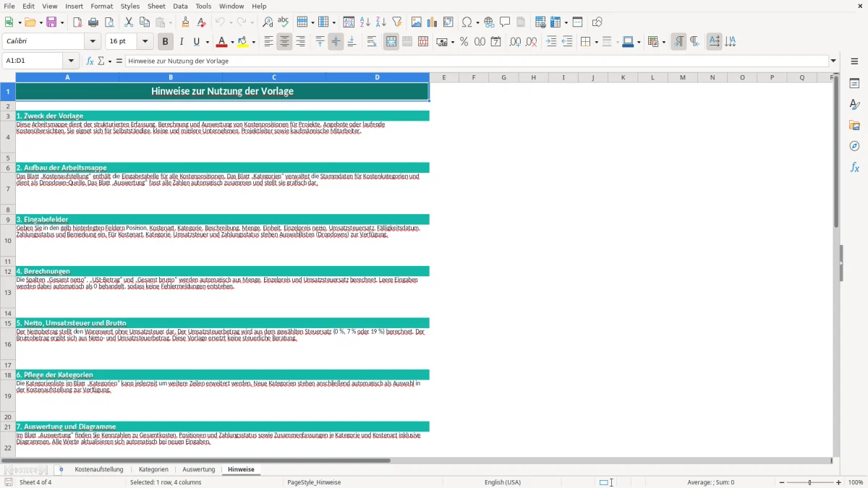Screen dimensions: 868x488
Task: Apply the yellow background color swatch
Action: [x=243, y=42]
